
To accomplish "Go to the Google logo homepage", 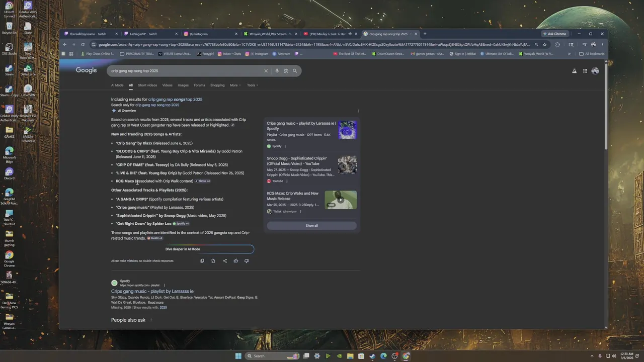I will [x=86, y=70].
